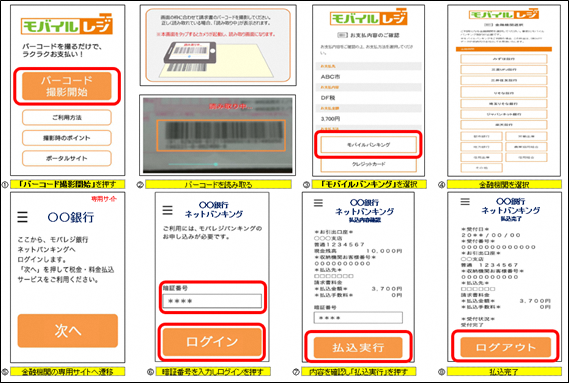
Task: Focus the 暗証番号 field above ログイン
Action: [x=212, y=301]
